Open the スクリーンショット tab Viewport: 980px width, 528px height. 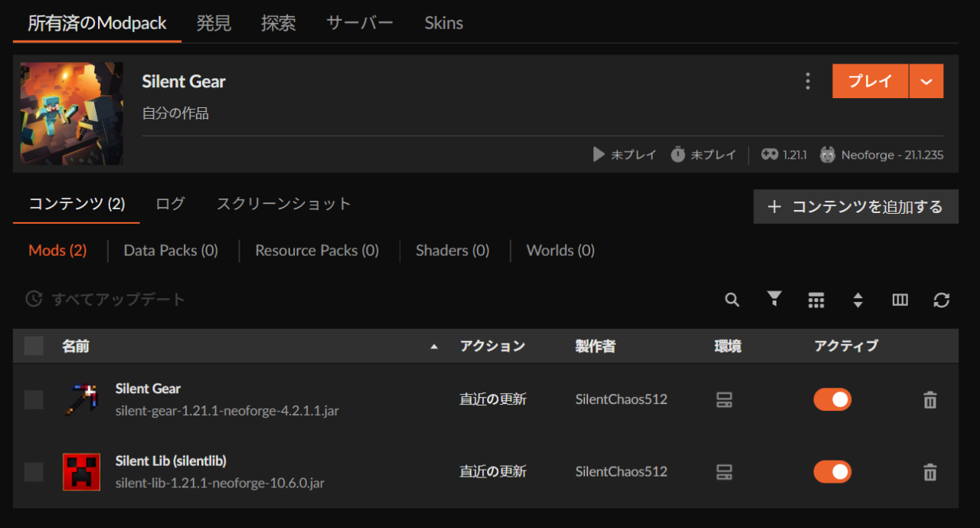[284, 204]
